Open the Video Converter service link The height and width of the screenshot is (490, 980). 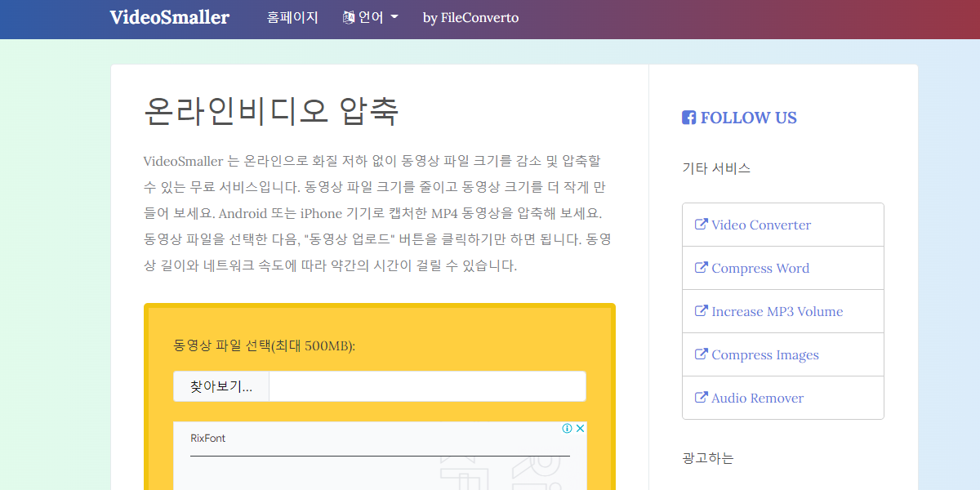pyautogui.click(x=761, y=225)
